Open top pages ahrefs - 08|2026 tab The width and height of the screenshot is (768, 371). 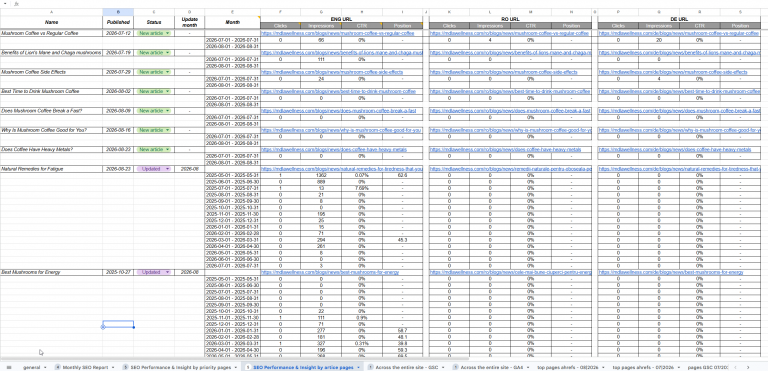coord(567,367)
